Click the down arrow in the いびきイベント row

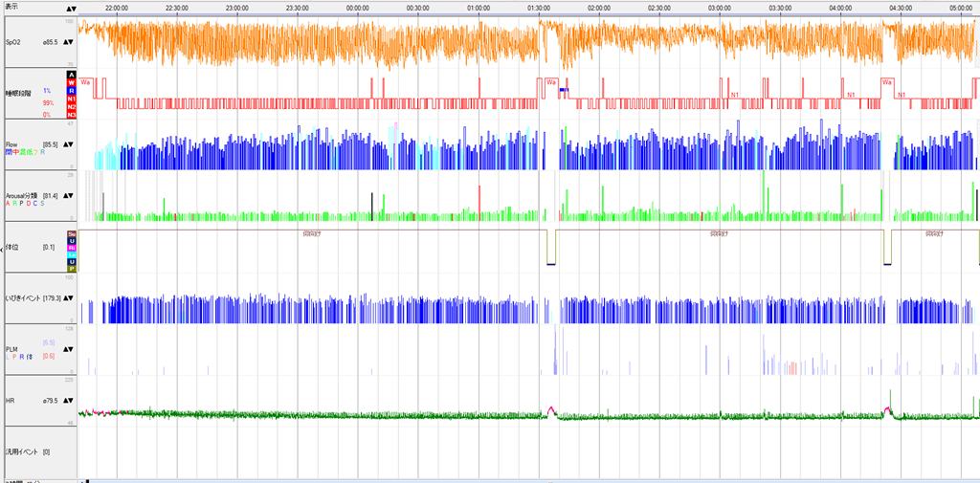(72, 298)
